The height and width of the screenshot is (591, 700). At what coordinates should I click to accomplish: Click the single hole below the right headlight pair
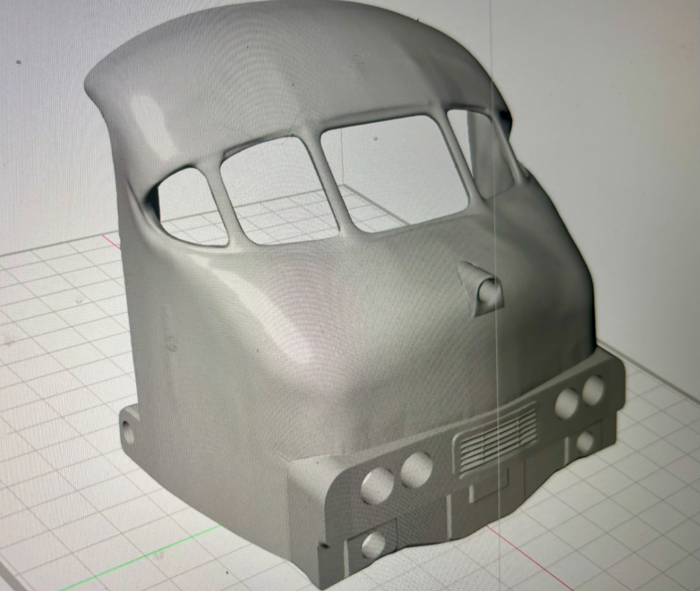click(585, 443)
